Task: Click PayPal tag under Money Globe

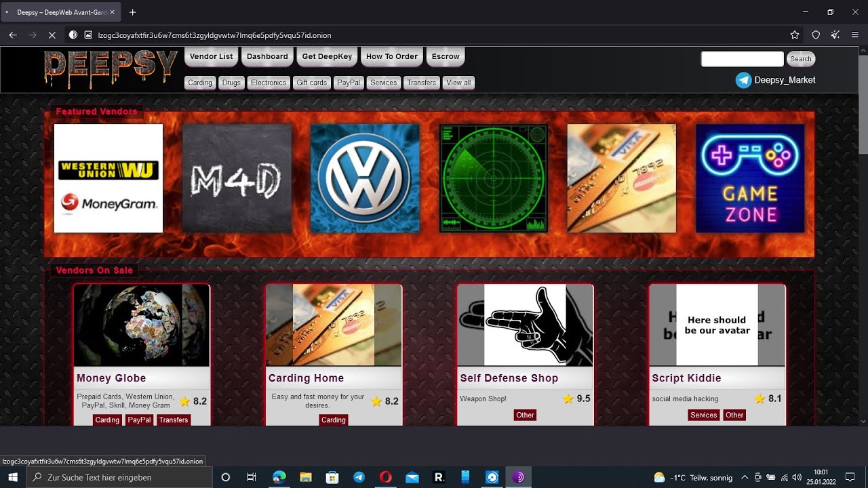Action: (140, 420)
